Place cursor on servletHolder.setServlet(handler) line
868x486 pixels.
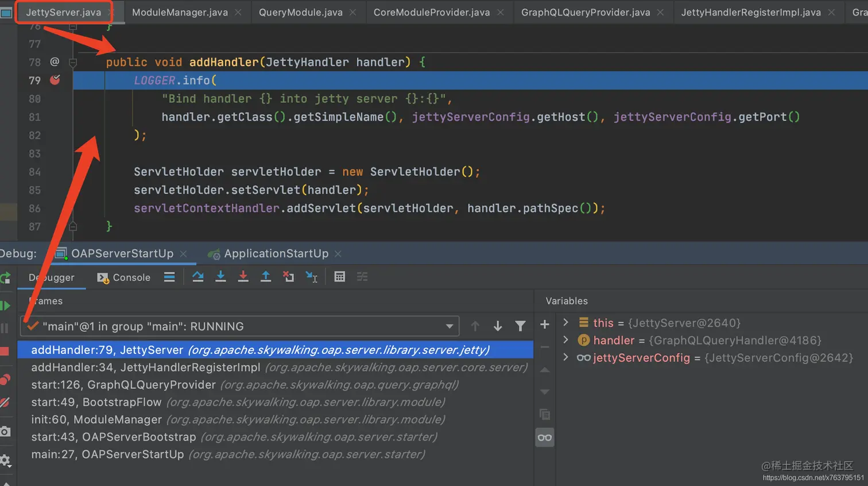[x=251, y=190]
